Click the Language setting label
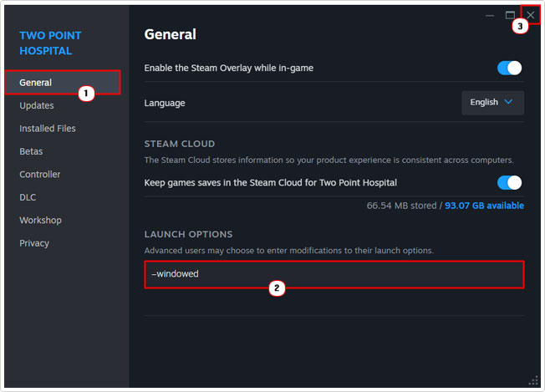Viewport: 545px width, 392px height. tap(165, 103)
